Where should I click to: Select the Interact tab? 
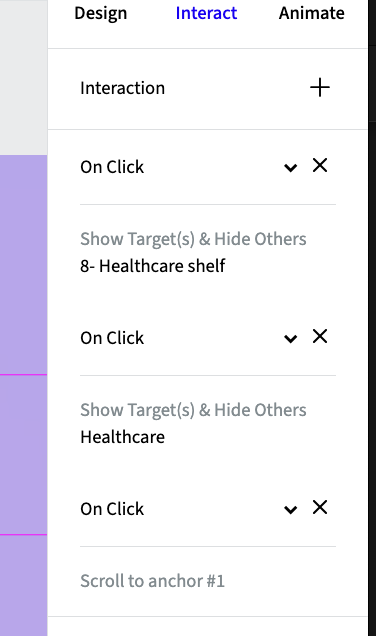206,13
